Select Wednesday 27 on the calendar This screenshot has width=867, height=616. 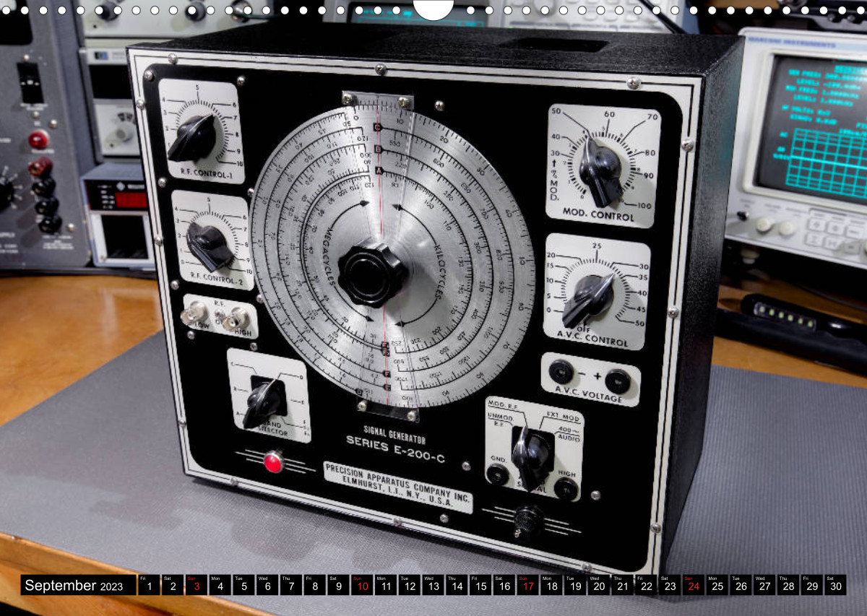(x=764, y=586)
